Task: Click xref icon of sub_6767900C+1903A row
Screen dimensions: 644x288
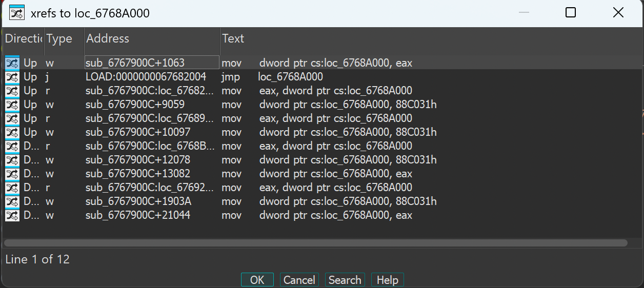Action: click(x=12, y=201)
